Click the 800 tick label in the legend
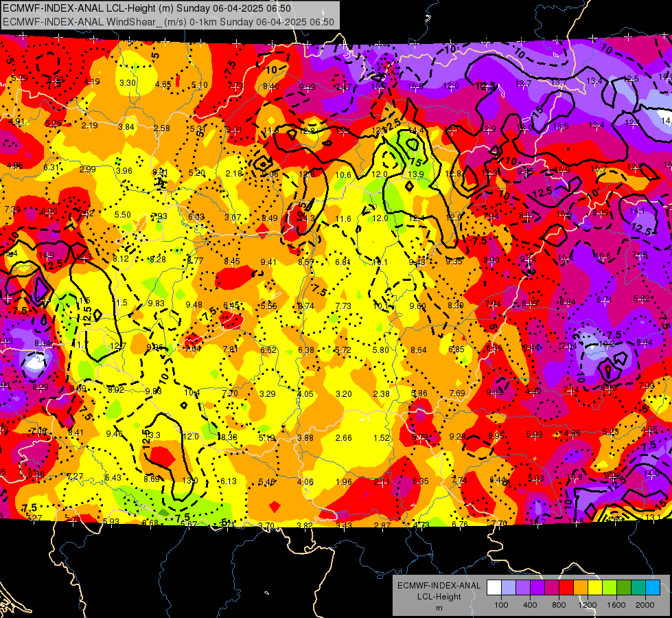Image resolution: width=672 pixels, height=618 pixels. tap(559, 605)
